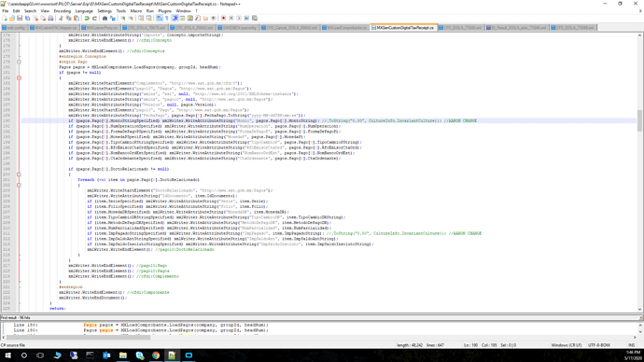
Task: Click the Zoom Out toolbar icon
Action: (x=131, y=18)
